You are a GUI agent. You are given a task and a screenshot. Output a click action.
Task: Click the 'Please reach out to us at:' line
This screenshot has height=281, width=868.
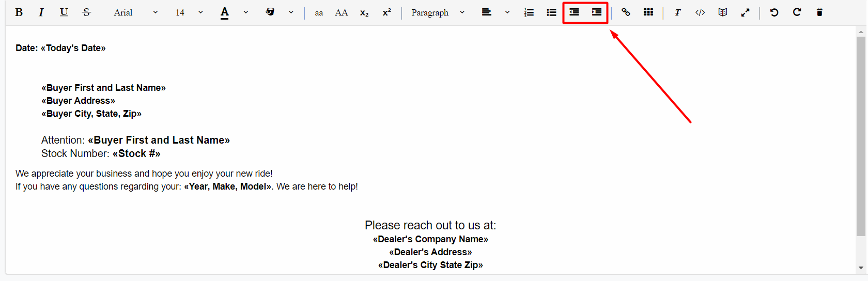click(x=430, y=225)
